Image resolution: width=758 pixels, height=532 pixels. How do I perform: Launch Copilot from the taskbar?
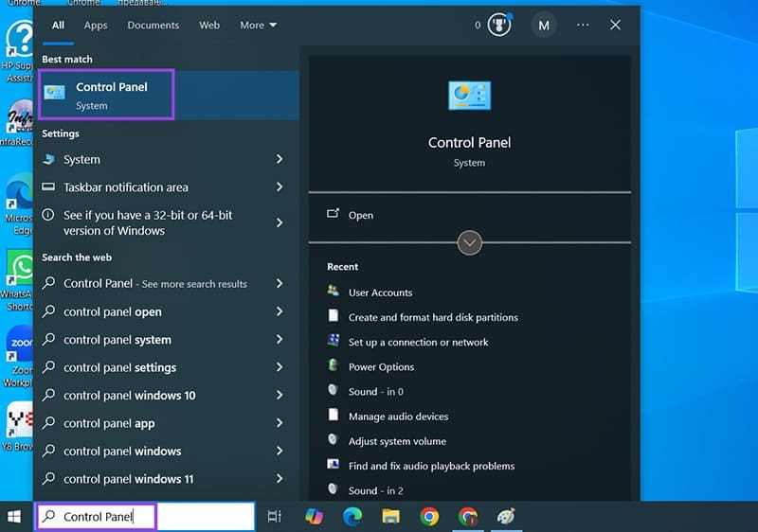314,516
